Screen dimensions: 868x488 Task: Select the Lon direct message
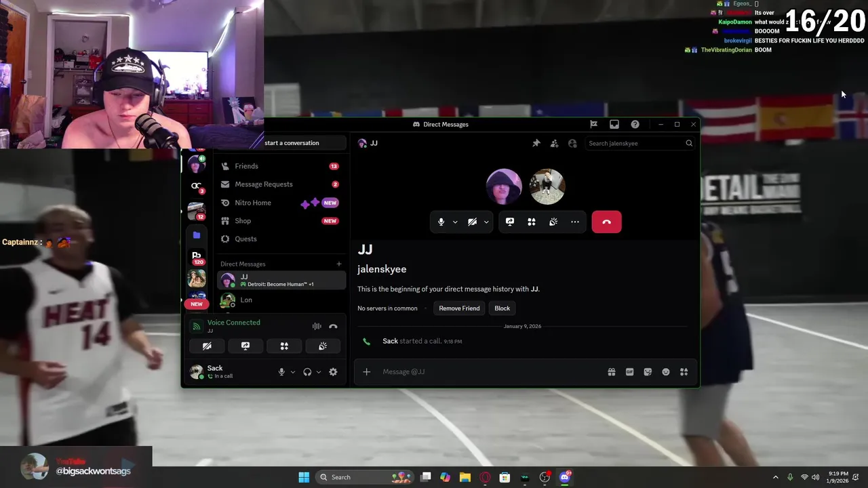281,300
